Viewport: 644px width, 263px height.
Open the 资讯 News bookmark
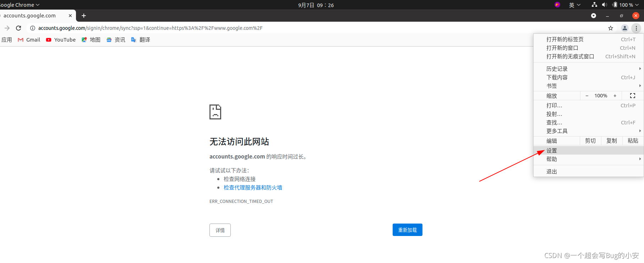pos(116,40)
